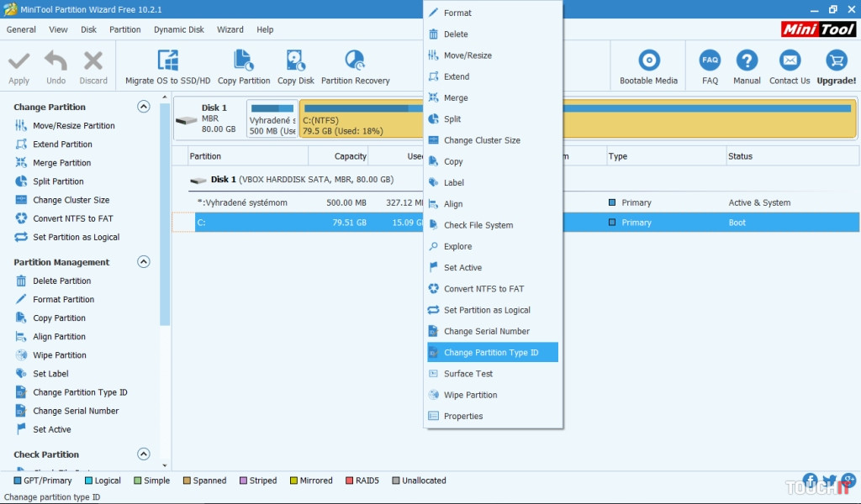
Task: Select Wipe Partition in left sidebar
Action: coord(59,355)
